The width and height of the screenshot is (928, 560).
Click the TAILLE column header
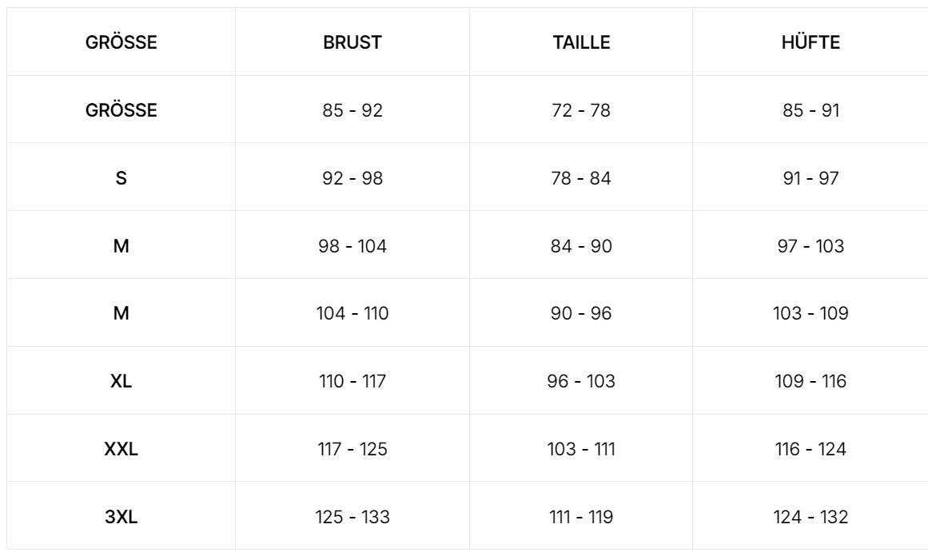[x=581, y=43]
